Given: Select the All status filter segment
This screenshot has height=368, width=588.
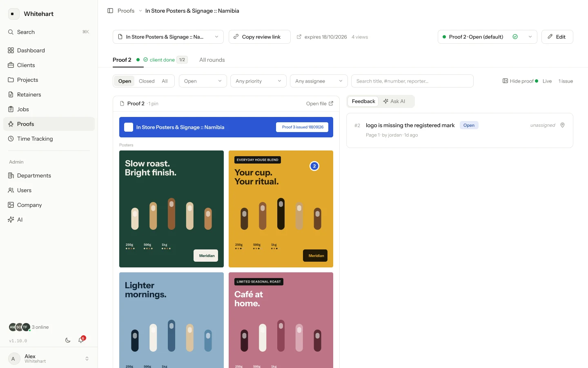Looking at the screenshot, I should tap(165, 81).
